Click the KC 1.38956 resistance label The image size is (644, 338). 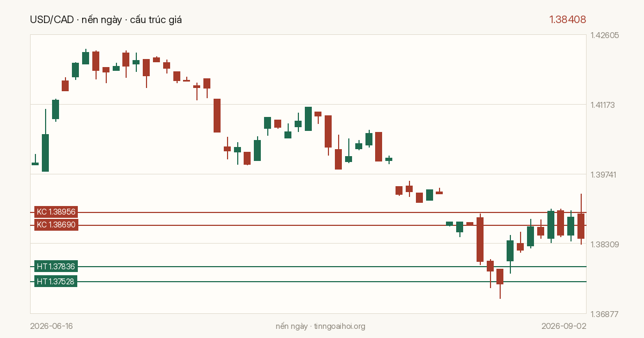[56, 212]
